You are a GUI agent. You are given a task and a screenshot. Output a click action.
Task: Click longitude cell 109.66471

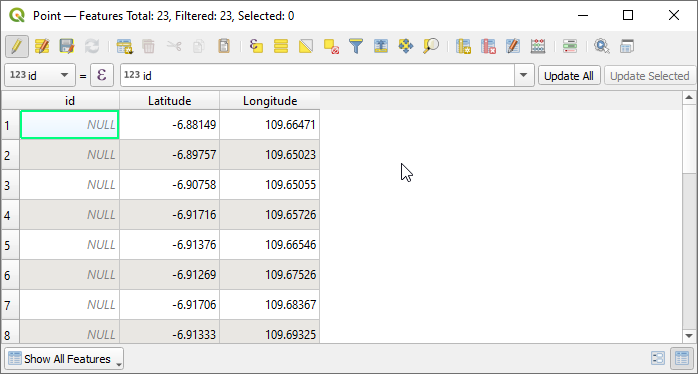coord(269,125)
